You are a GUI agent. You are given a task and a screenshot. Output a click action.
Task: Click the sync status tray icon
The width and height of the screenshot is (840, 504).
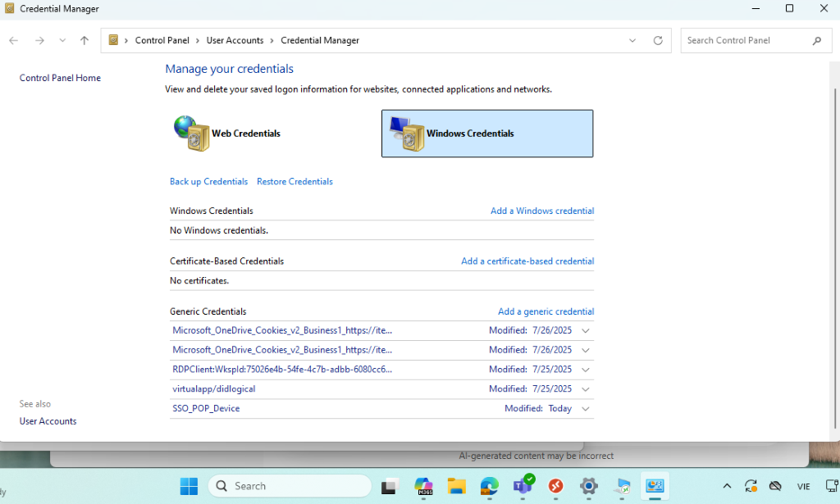tap(751, 486)
